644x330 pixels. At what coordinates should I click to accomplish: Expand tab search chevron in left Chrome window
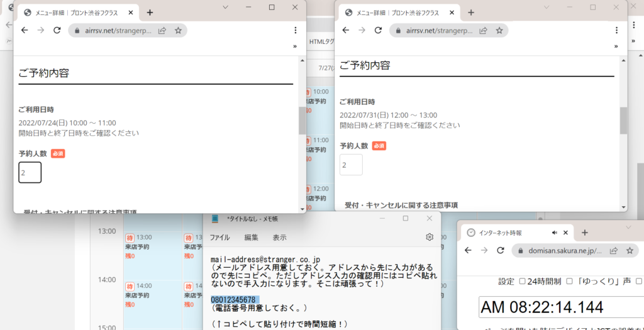click(x=226, y=7)
